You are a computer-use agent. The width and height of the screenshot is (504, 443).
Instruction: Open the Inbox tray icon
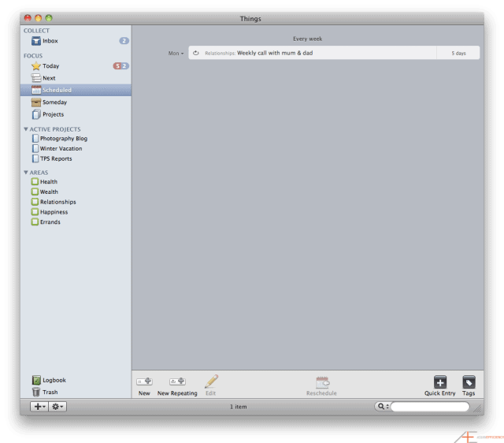[36, 41]
